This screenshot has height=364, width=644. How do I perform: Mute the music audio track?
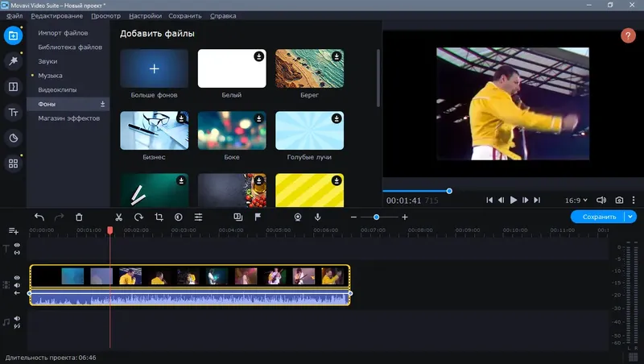click(17, 318)
